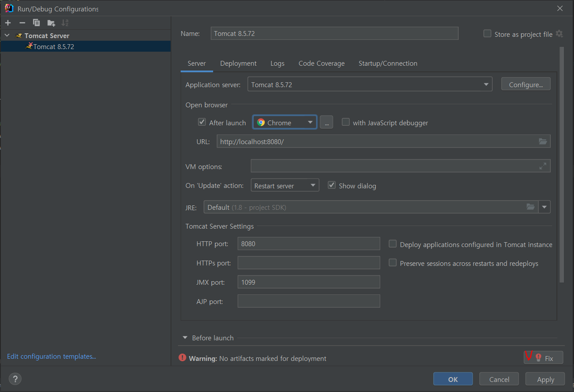Click the Name input field
Image resolution: width=574 pixels, height=392 pixels.
(335, 34)
